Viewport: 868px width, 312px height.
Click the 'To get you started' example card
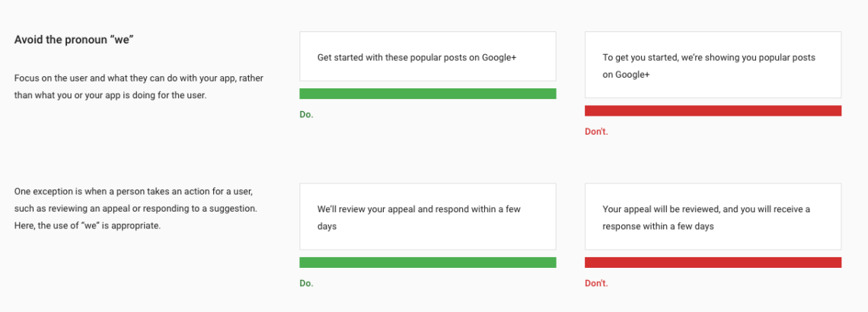tap(713, 65)
